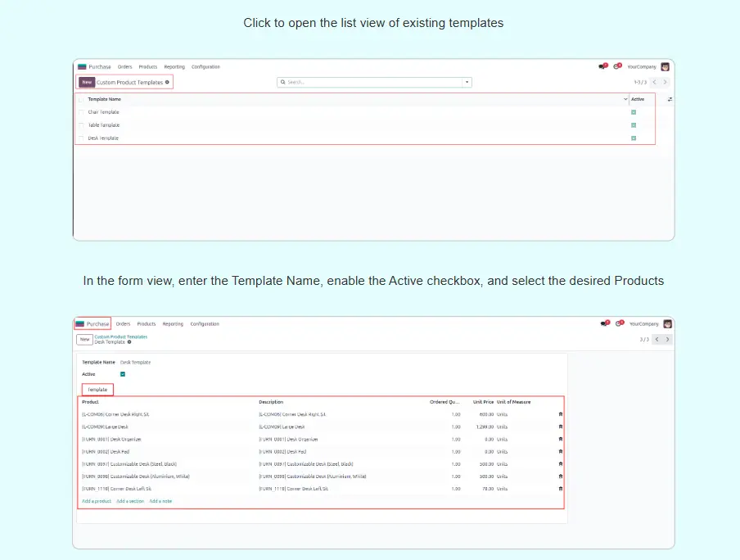Remove the Corner Desk Left Sit line

click(560, 489)
